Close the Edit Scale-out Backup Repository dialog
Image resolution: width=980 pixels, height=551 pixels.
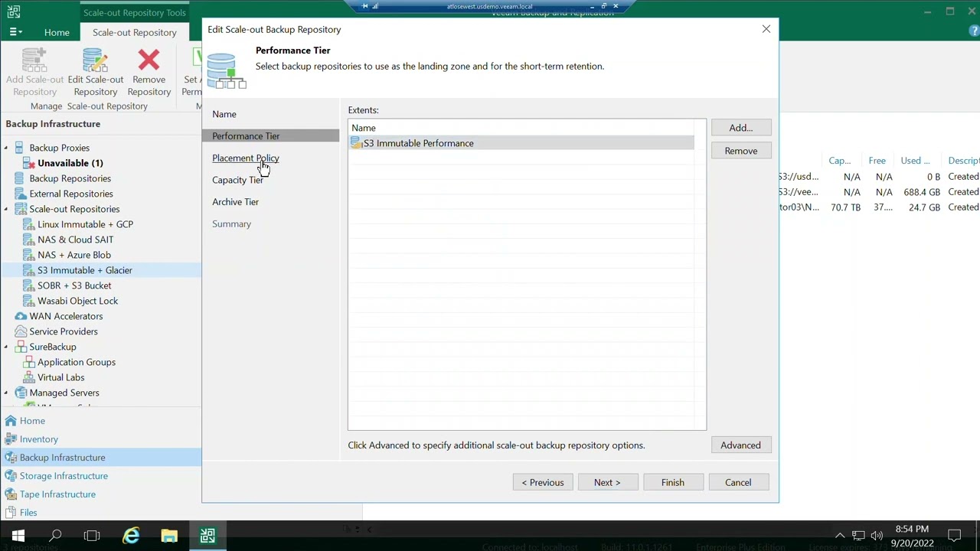pyautogui.click(x=766, y=29)
